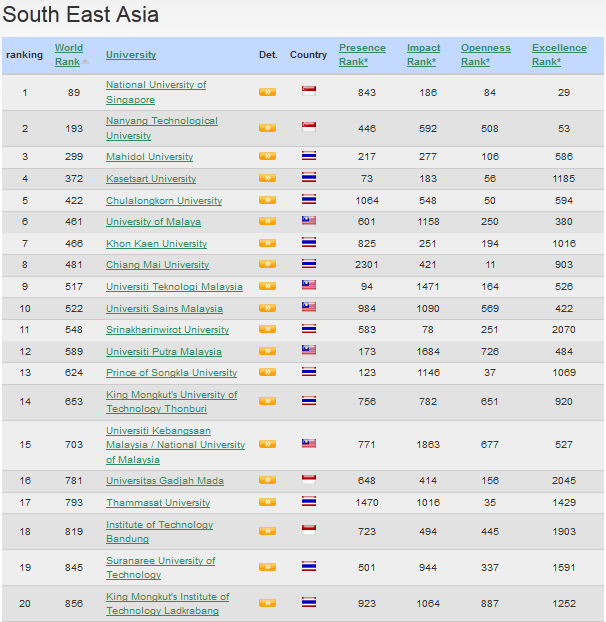The image size is (606, 622).
Task: Open details icon for Universiti Sains Malaysia
Action: pyautogui.click(x=267, y=308)
